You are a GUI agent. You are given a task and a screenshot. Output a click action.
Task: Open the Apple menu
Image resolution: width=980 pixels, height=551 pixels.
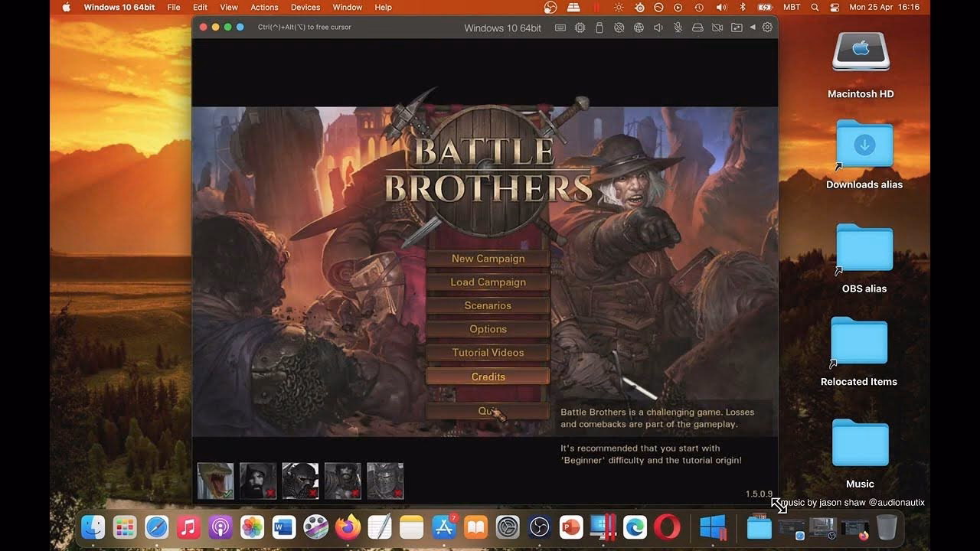tap(66, 7)
